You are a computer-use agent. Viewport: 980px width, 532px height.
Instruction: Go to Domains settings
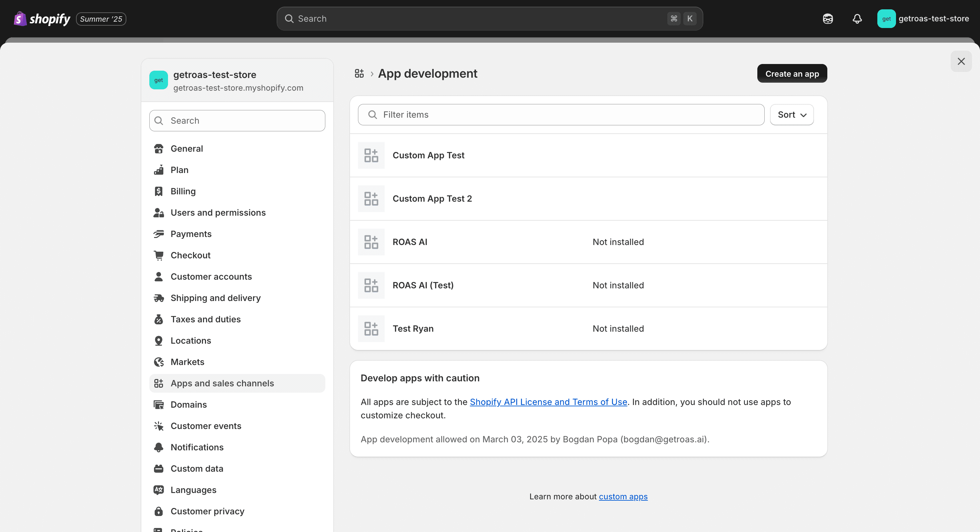237,405
